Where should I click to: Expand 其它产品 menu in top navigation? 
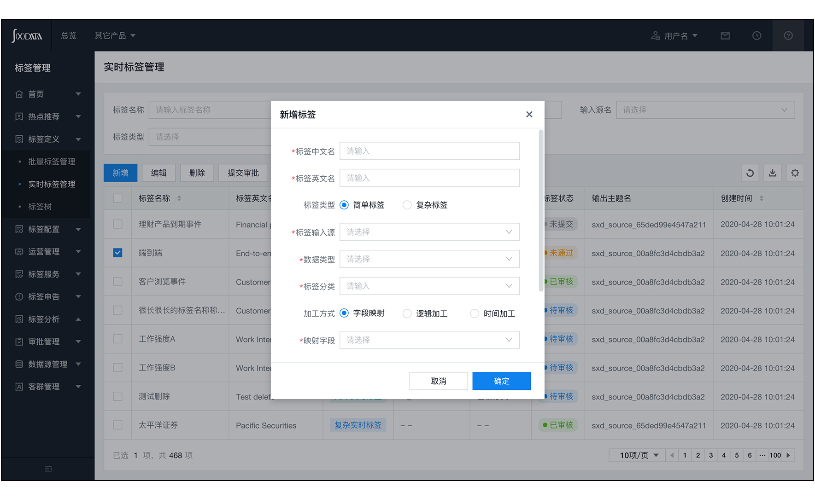115,36
